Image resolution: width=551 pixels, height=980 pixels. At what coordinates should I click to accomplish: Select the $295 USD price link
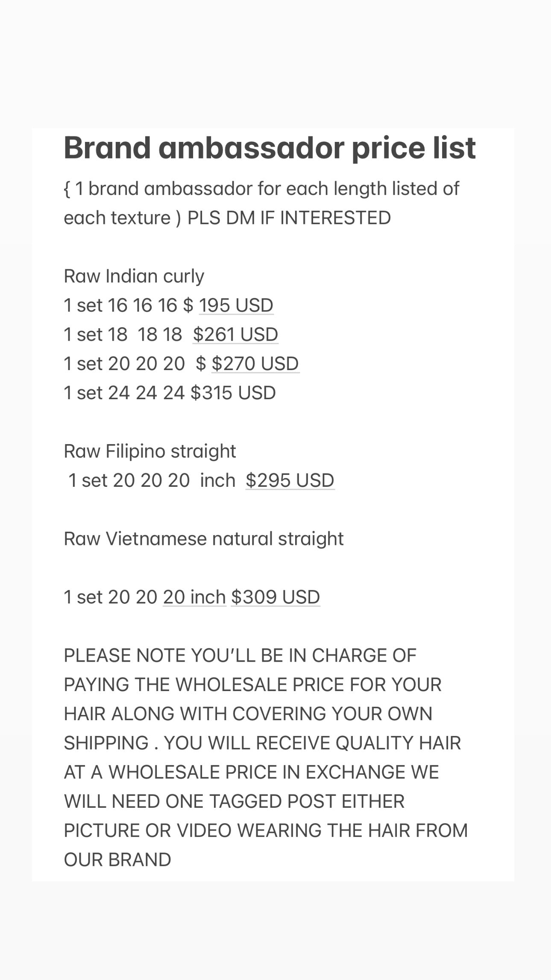(x=290, y=480)
